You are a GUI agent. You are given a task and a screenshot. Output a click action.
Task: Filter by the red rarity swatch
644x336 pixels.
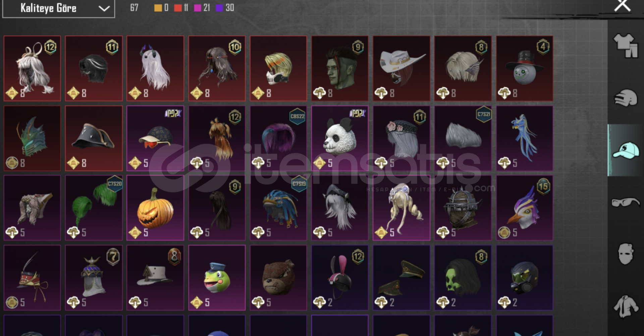(x=178, y=8)
